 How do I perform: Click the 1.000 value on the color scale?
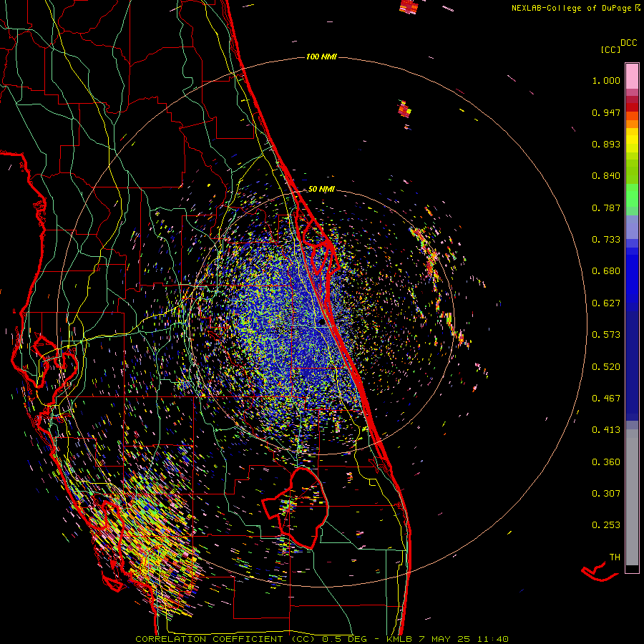[606, 80]
